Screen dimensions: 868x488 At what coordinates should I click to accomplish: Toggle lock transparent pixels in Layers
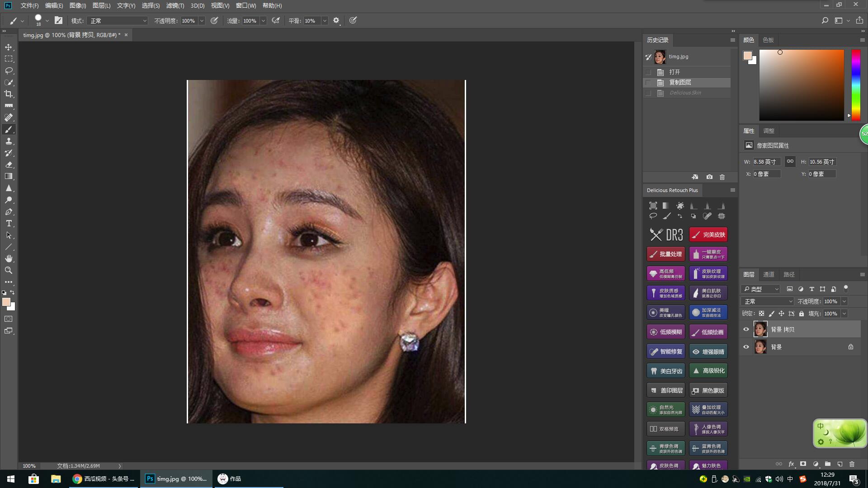(762, 314)
